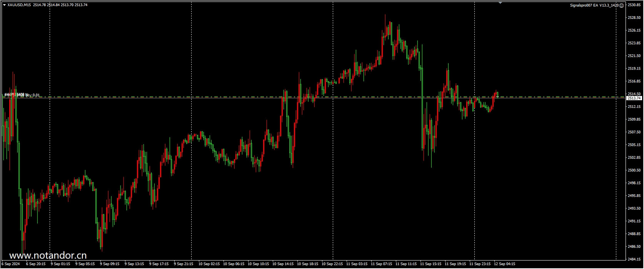
Task: Click the 2530.85 price on the scale
Action: pos(634,5)
